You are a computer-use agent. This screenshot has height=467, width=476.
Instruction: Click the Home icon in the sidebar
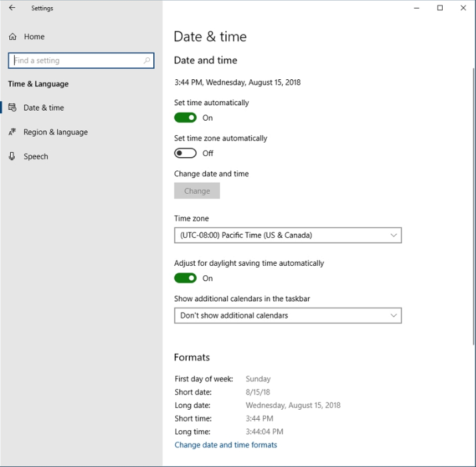12,37
